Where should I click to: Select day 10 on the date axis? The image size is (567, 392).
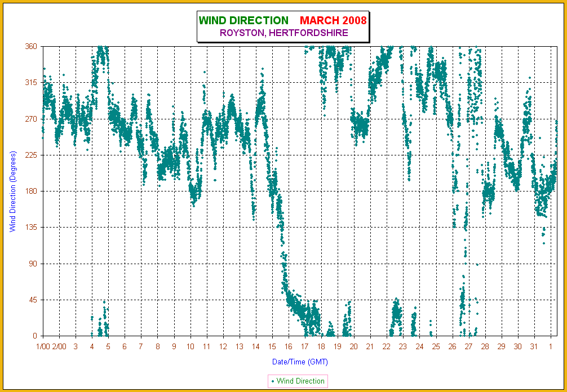point(191,347)
